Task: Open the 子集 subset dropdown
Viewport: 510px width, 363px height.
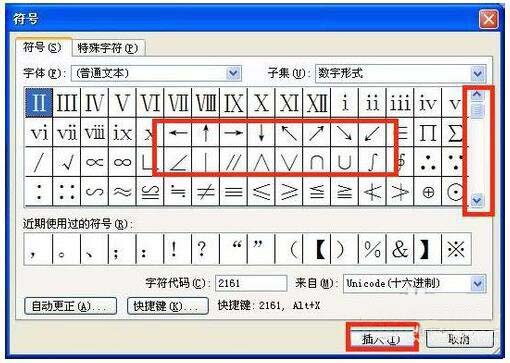Action: point(478,73)
